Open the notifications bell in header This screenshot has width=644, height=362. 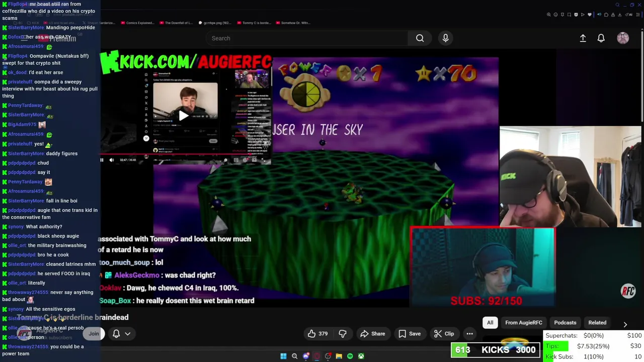click(601, 38)
